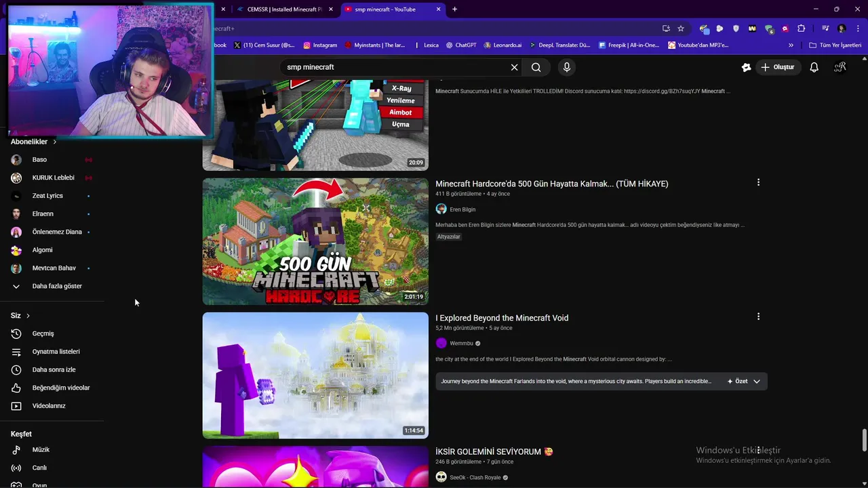Open Tüm Yer İşaretleri bookmarks folder
The image size is (868, 488).
(x=835, y=45)
